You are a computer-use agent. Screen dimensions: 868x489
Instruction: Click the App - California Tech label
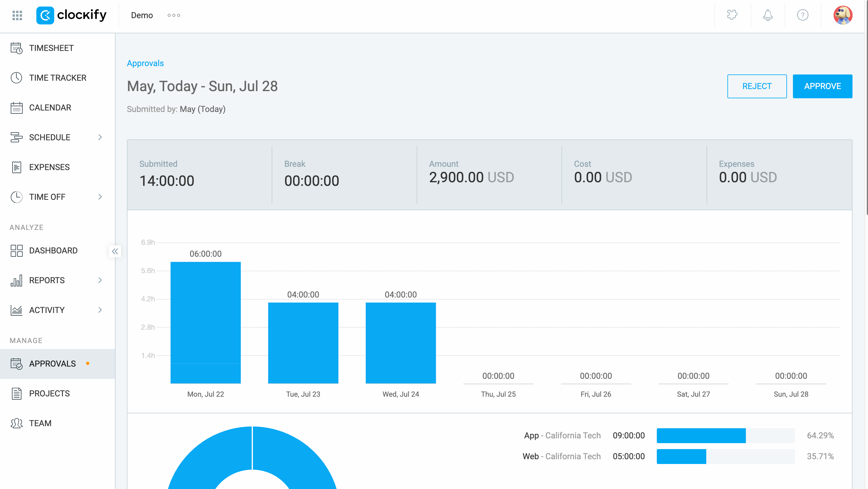click(x=562, y=435)
